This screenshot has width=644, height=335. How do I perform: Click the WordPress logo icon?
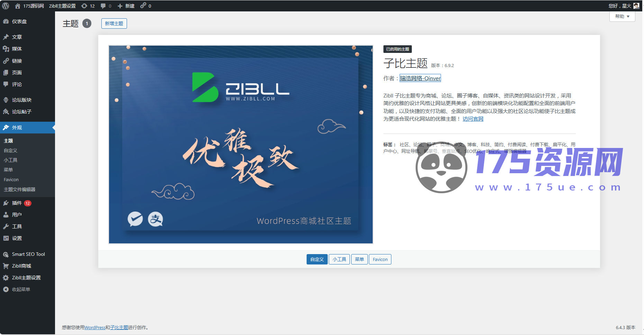pos(6,6)
